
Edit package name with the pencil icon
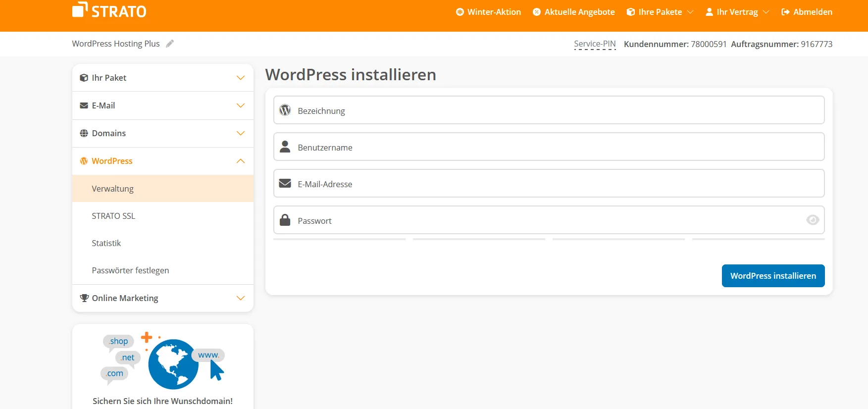[170, 44]
